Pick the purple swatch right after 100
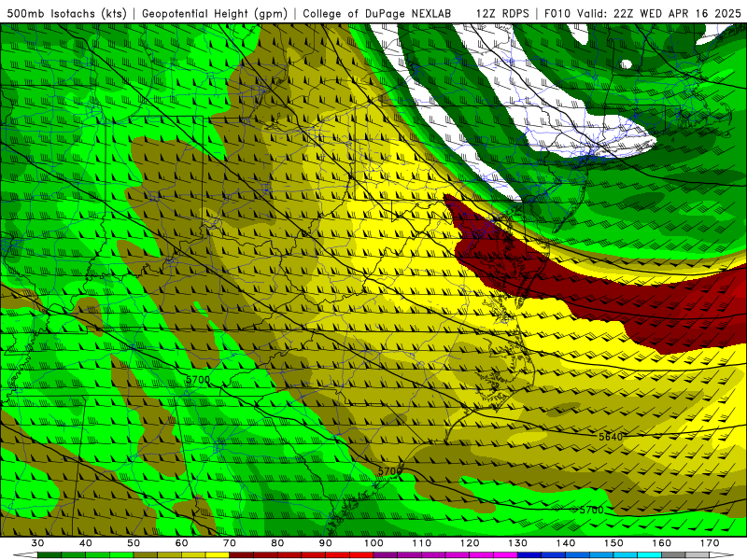Screen dimensions: 747x560 point(386,555)
